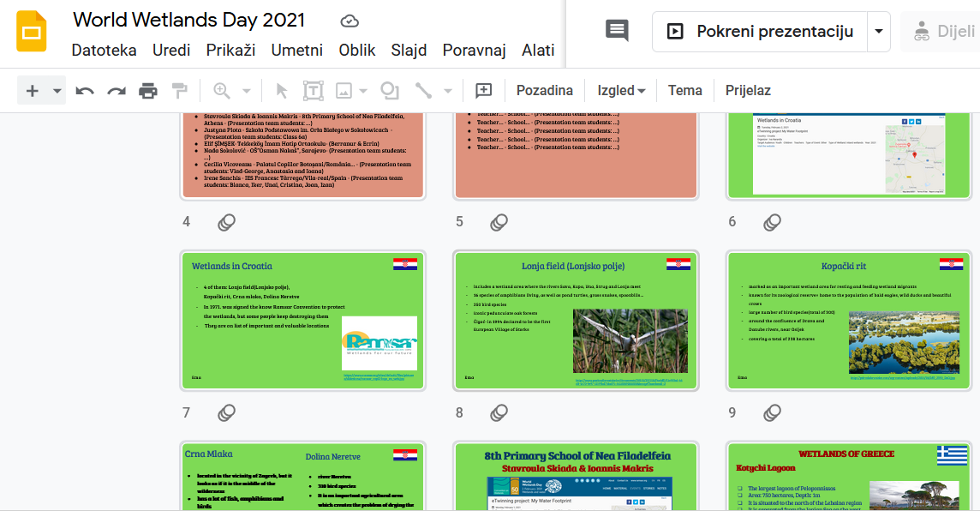Click the paint format icon
The width and height of the screenshot is (980, 511).
click(x=179, y=91)
